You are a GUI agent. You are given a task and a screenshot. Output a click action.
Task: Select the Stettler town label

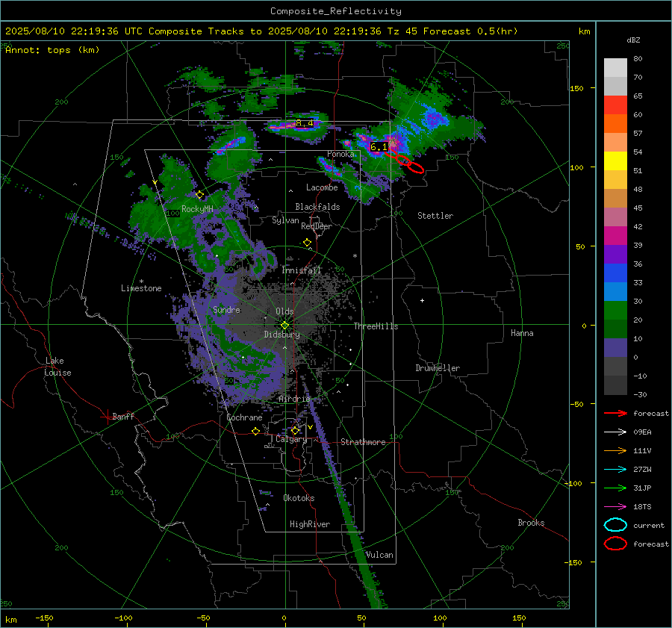coord(435,216)
